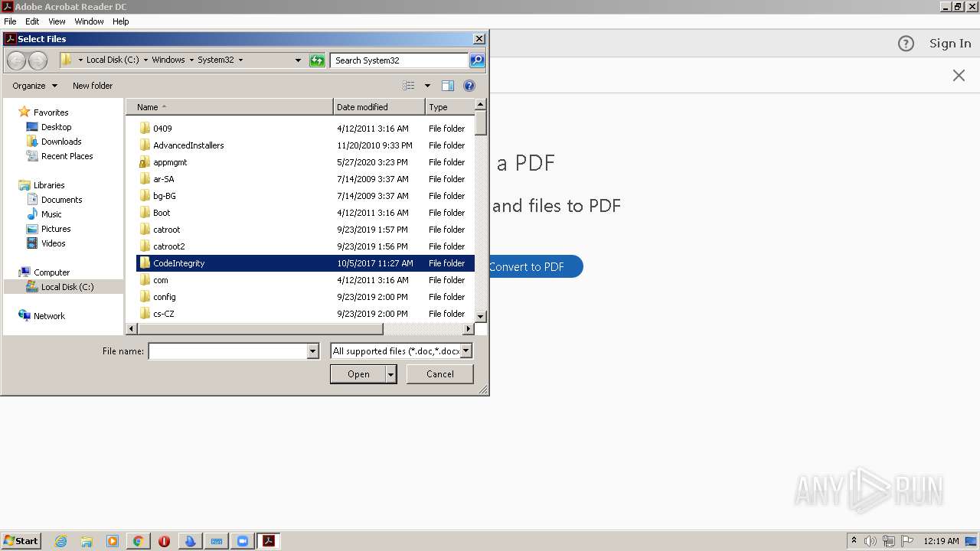The height and width of the screenshot is (551, 980).
Task: Expand the view options dropdown arrow
Action: 427,86
